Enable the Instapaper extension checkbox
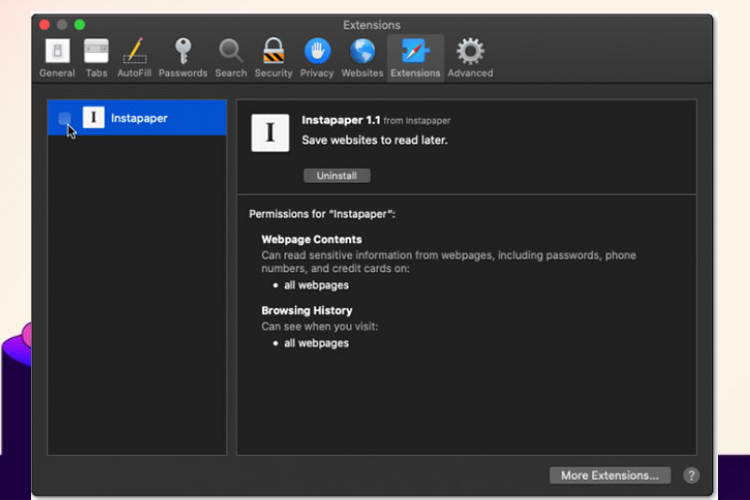750x500 pixels. [x=65, y=118]
